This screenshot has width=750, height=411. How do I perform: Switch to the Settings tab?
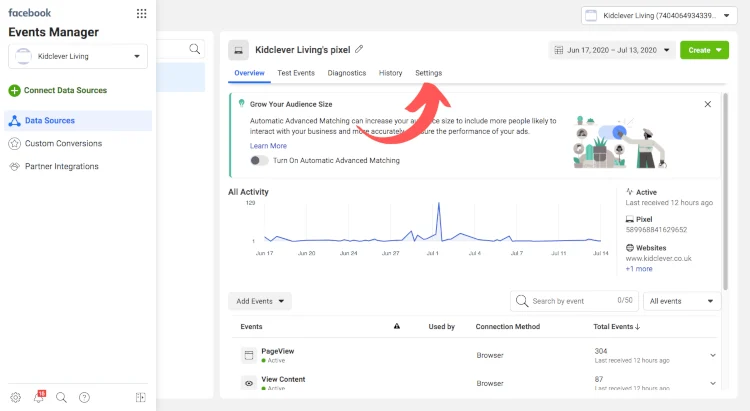point(428,73)
